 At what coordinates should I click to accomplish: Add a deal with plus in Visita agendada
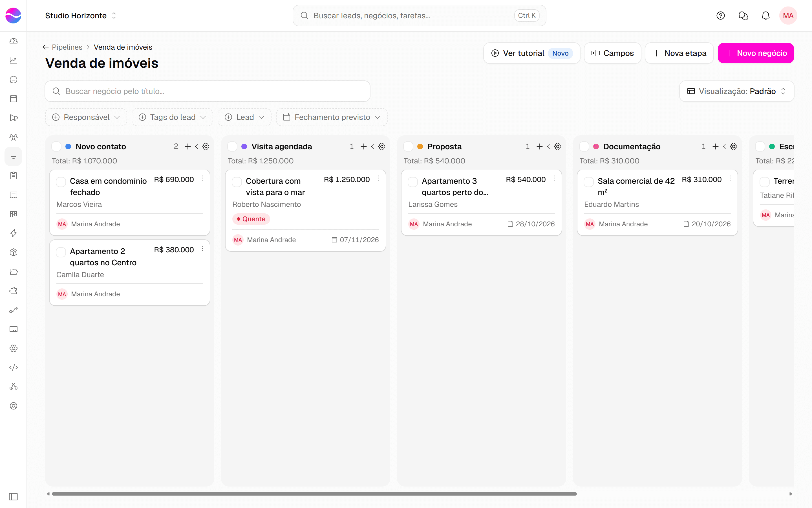coord(363,146)
